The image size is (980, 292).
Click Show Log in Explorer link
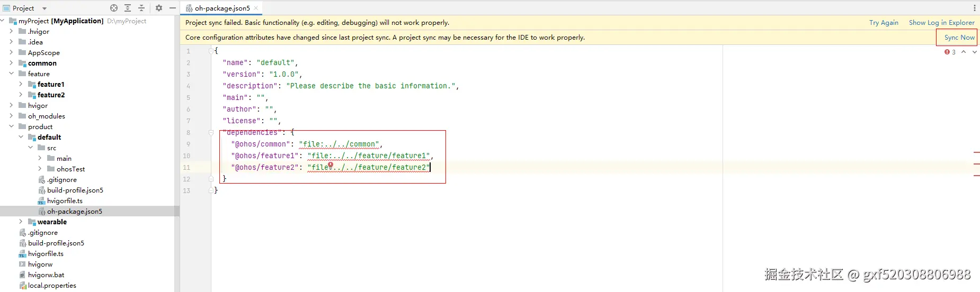[941, 23]
